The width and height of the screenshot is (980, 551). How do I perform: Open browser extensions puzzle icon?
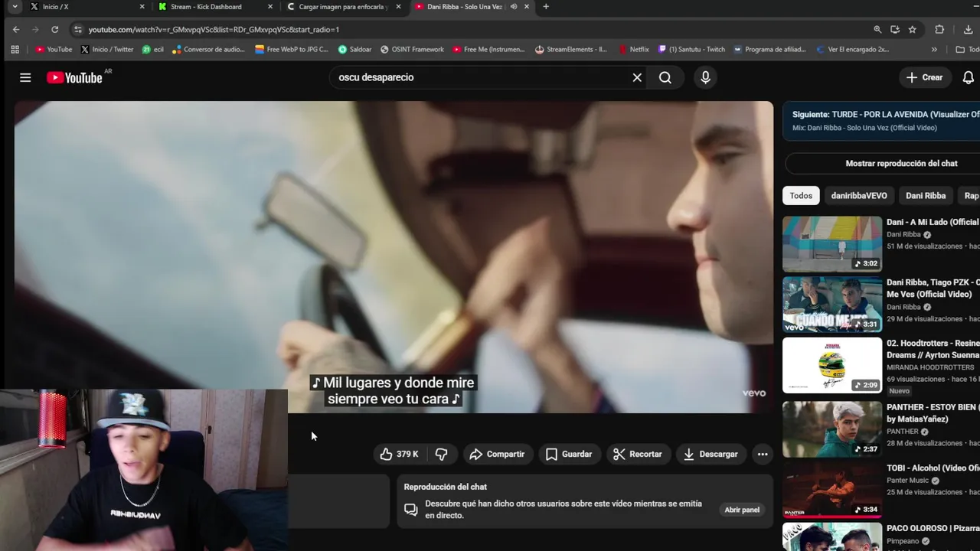pyautogui.click(x=939, y=29)
